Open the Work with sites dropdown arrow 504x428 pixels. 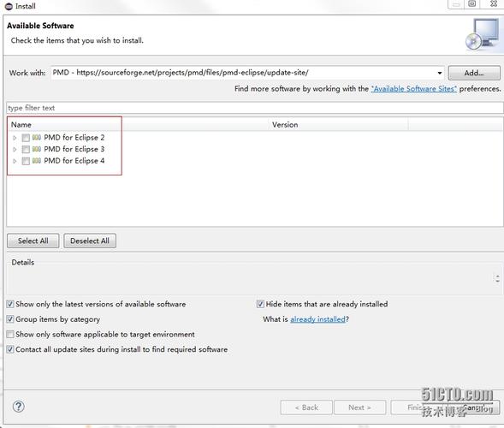(439, 73)
